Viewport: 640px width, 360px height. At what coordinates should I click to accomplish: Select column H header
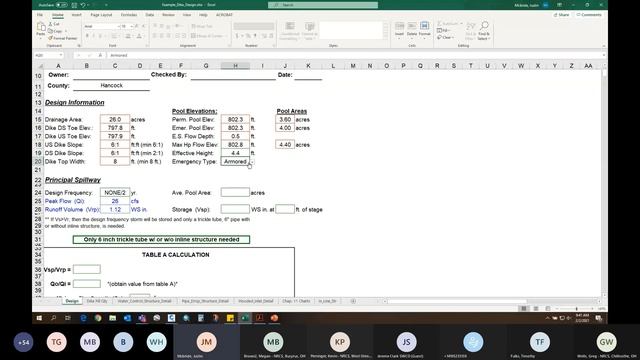[x=235, y=66]
